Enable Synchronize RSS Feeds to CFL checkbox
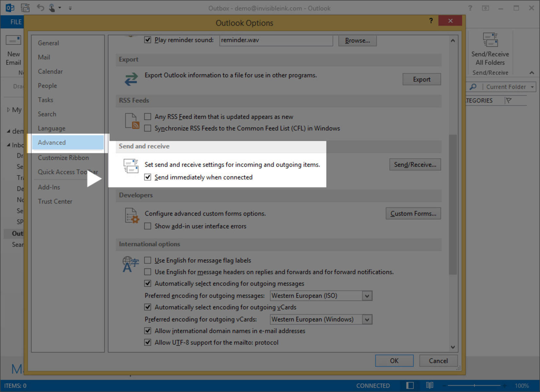Image resolution: width=540 pixels, height=392 pixels. (x=148, y=128)
